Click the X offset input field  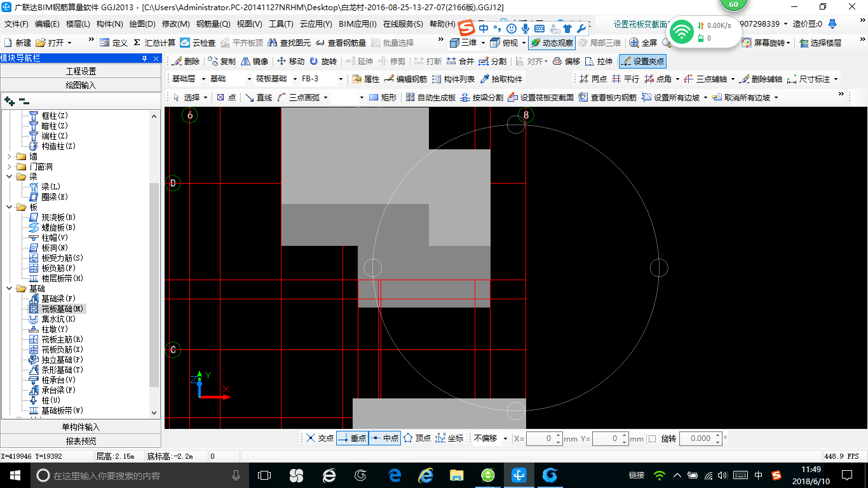point(541,438)
